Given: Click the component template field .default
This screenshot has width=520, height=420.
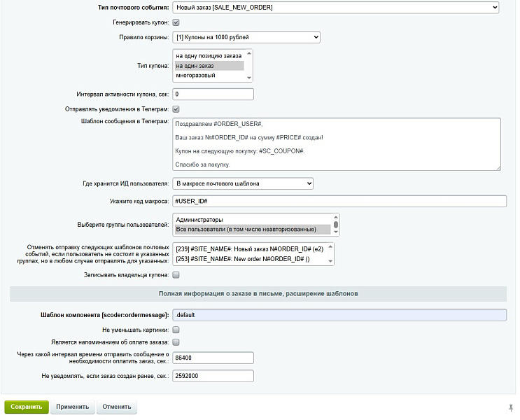Looking at the screenshot, I should coord(339,315).
